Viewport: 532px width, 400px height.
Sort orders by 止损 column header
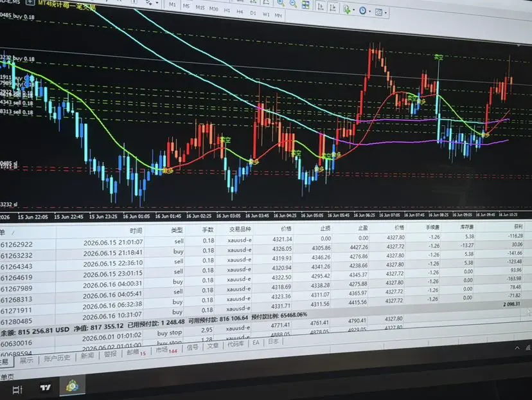pos(325,228)
